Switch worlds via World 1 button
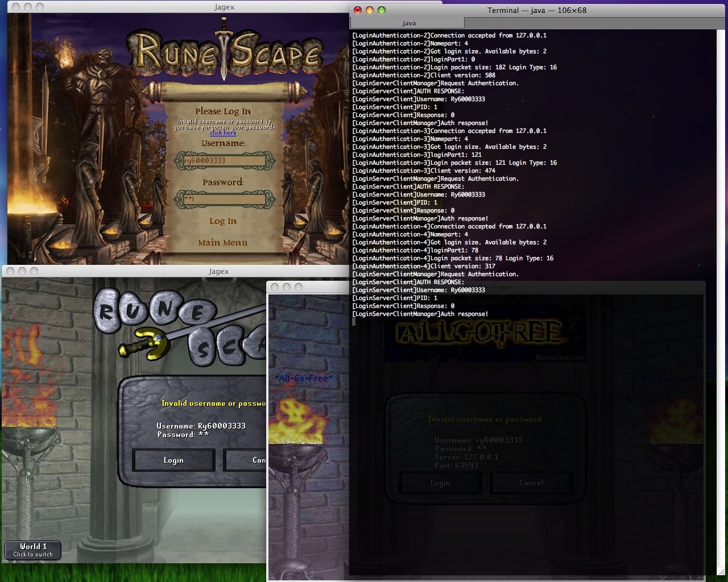This screenshot has width=728, height=582. tap(33, 550)
